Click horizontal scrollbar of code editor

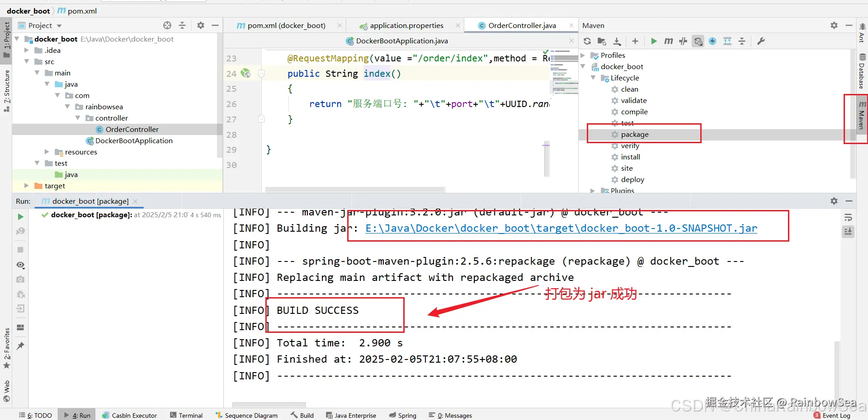(355, 190)
